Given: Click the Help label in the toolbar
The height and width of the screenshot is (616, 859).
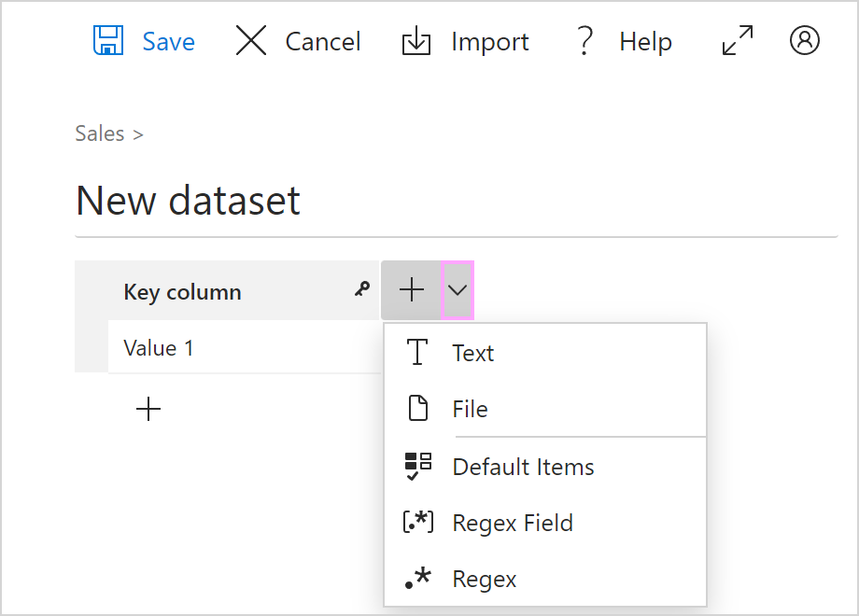Looking at the screenshot, I should click(x=645, y=42).
